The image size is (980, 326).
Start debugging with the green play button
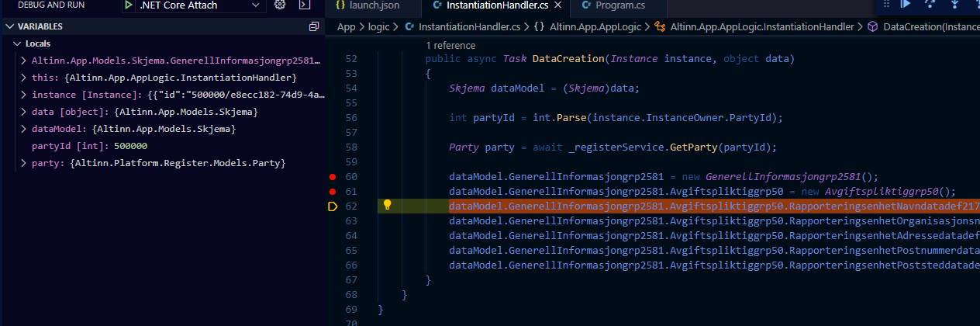(129, 5)
